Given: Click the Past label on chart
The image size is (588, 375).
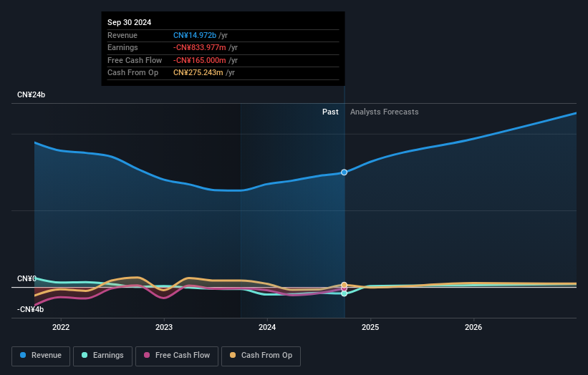Looking at the screenshot, I should click(x=330, y=112).
